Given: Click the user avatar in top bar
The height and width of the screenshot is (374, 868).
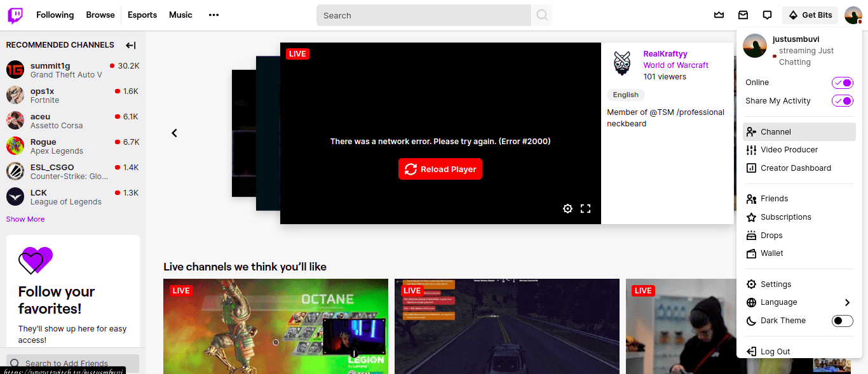Looking at the screenshot, I should (853, 15).
